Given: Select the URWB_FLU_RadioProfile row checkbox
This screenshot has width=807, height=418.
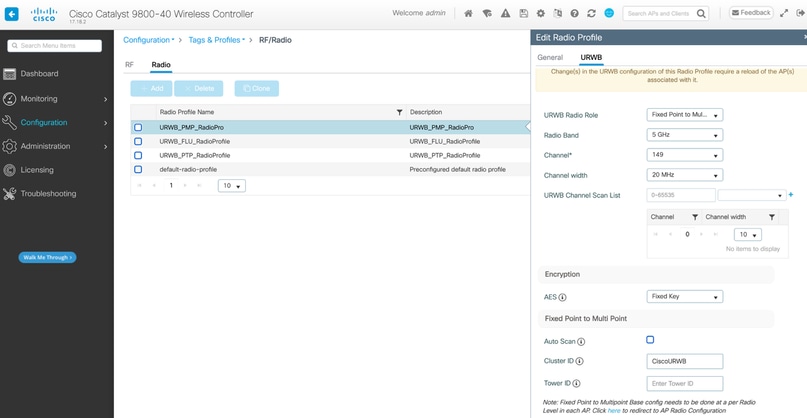Looking at the screenshot, I should (x=138, y=141).
